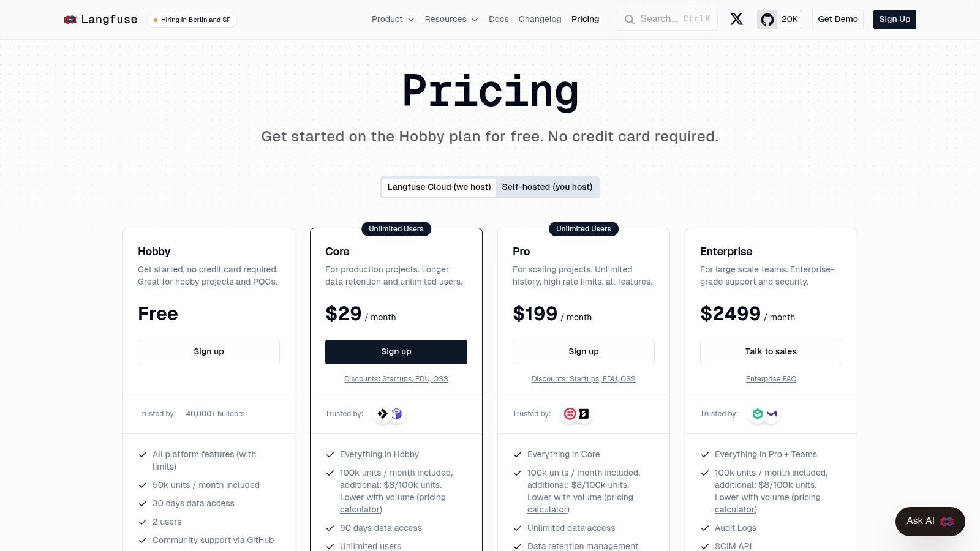Click the Search input field
Screen dimensions: 980x551
click(666, 19)
